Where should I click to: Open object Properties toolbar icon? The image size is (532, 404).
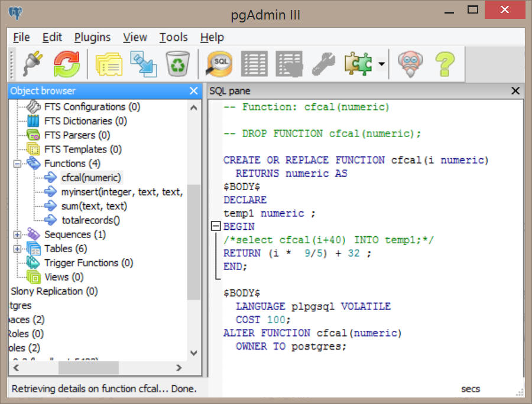coord(109,64)
